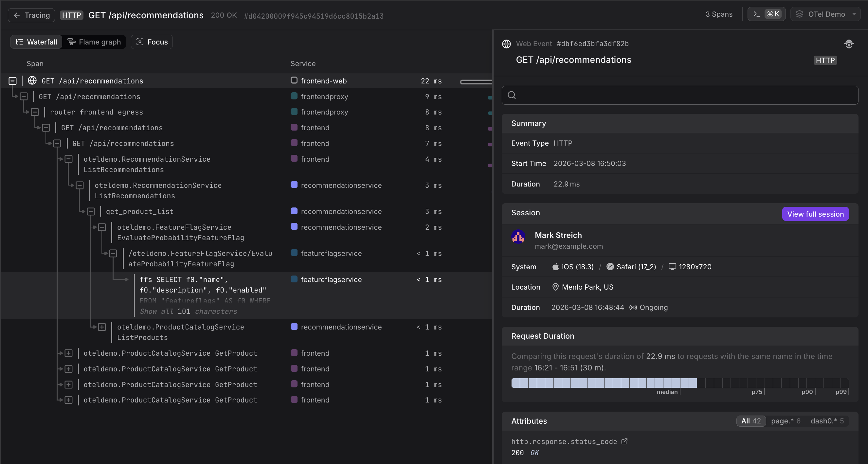Select the page.* attributes filter tab

785,421
